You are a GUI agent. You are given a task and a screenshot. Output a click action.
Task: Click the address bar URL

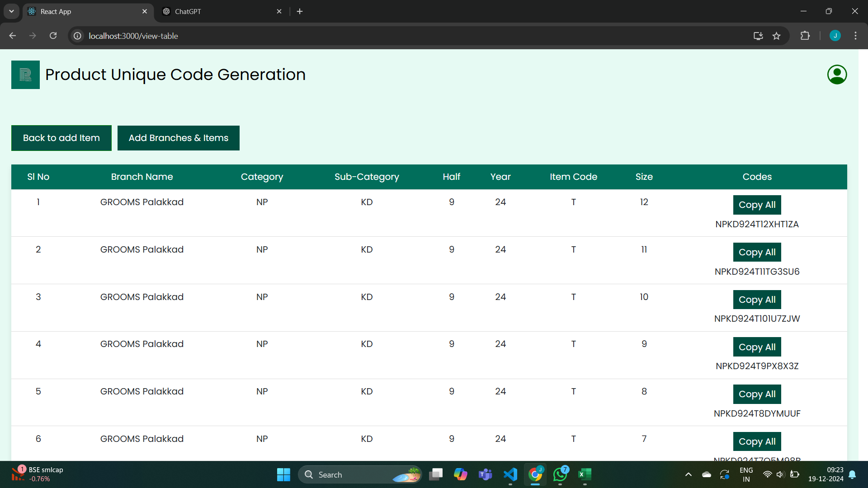133,36
